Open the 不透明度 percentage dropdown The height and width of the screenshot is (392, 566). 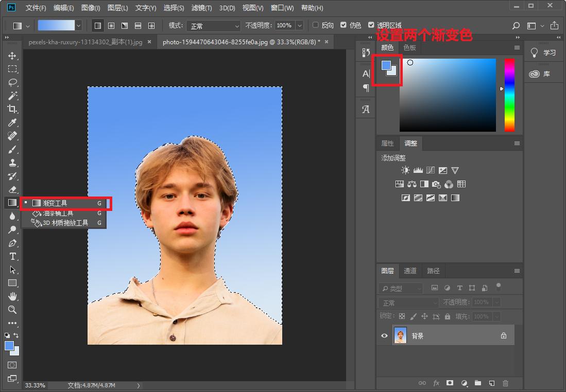(x=299, y=25)
